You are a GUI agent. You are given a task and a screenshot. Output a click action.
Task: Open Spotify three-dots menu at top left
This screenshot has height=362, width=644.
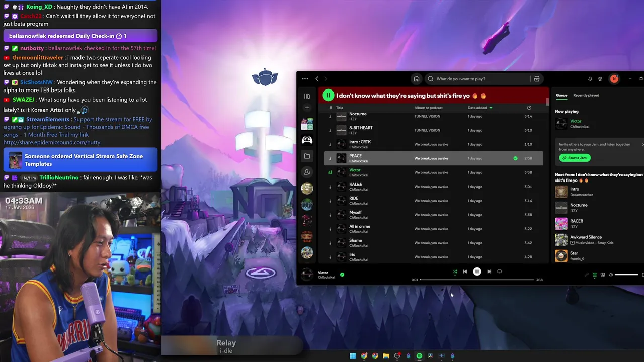(305, 79)
